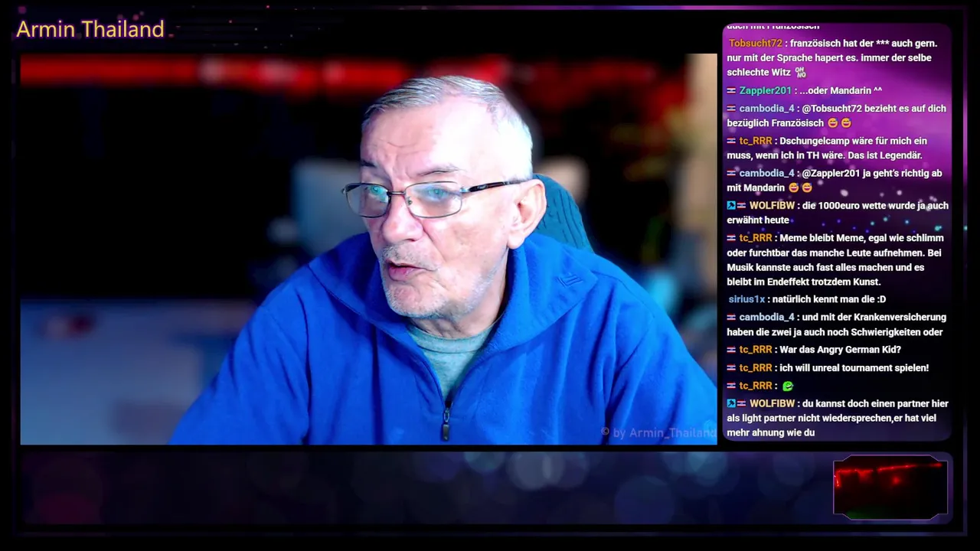Click the blue badge icon beside WOLFIBW 'du kannst doch'
This screenshot has height=551, width=980.
pyautogui.click(x=731, y=404)
